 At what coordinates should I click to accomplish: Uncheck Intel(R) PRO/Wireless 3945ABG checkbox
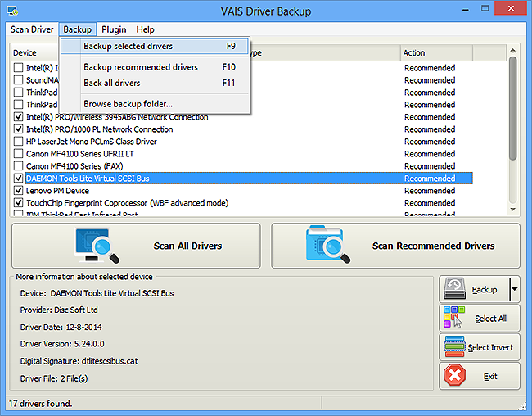click(18, 117)
